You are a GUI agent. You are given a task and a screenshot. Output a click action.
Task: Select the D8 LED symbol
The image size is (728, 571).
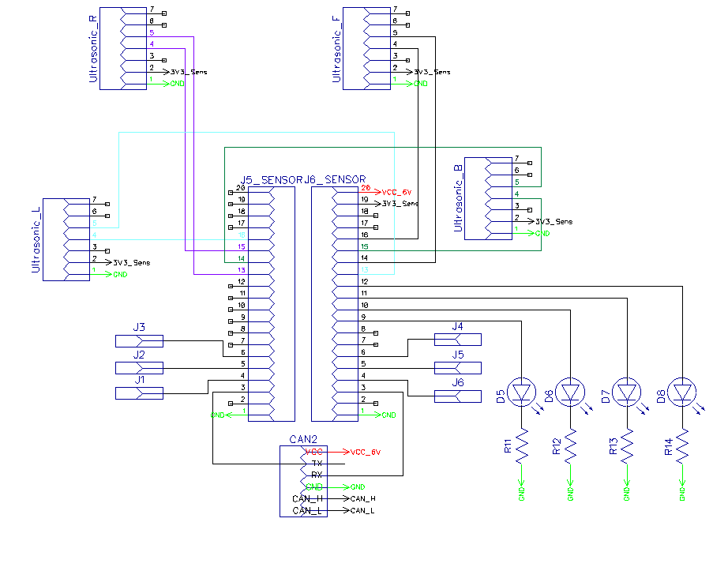click(682, 393)
